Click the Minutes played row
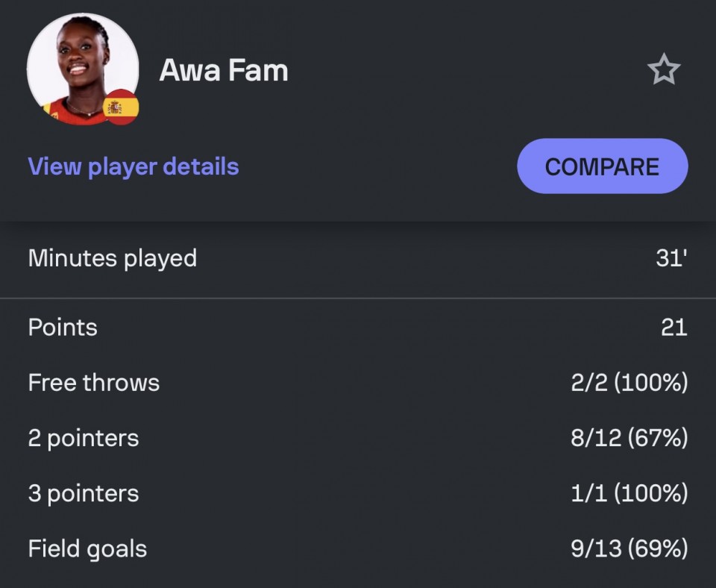The image size is (716, 588). click(358, 258)
